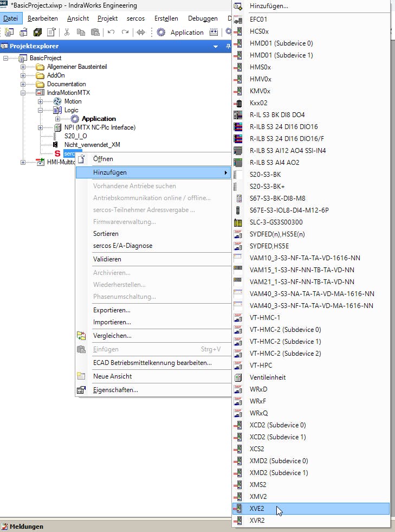395x532 pixels.
Task: Open the Bearbeiten menu
Action: point(43,18)
